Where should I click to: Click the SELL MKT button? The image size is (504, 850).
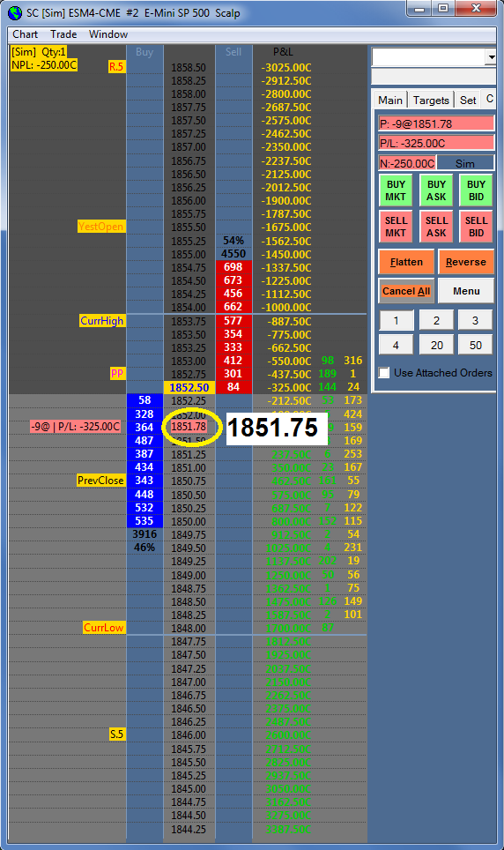(396, 227)
